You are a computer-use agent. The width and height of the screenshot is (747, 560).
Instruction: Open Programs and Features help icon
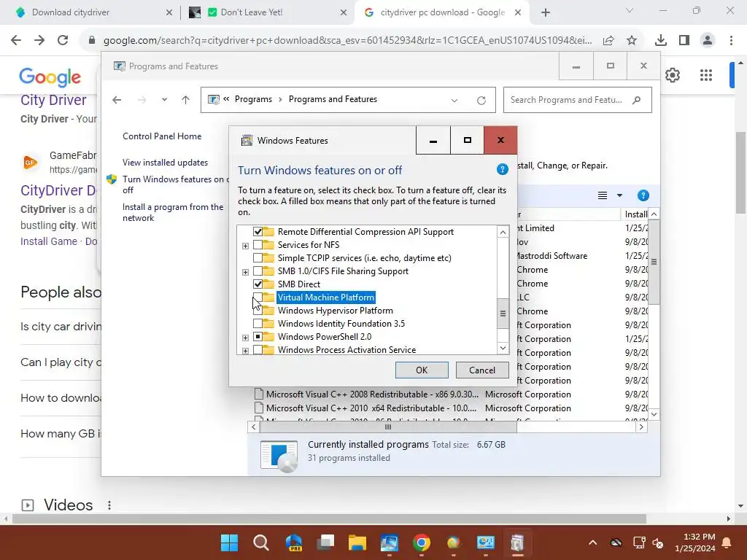pyautogui.click(x=643, y=195)
